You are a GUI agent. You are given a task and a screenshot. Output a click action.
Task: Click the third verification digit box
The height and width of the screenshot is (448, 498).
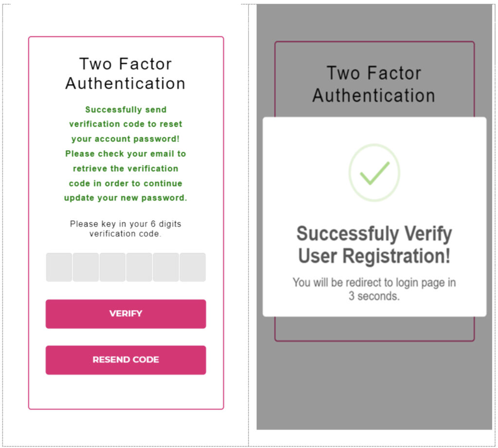tap(112, 267)
